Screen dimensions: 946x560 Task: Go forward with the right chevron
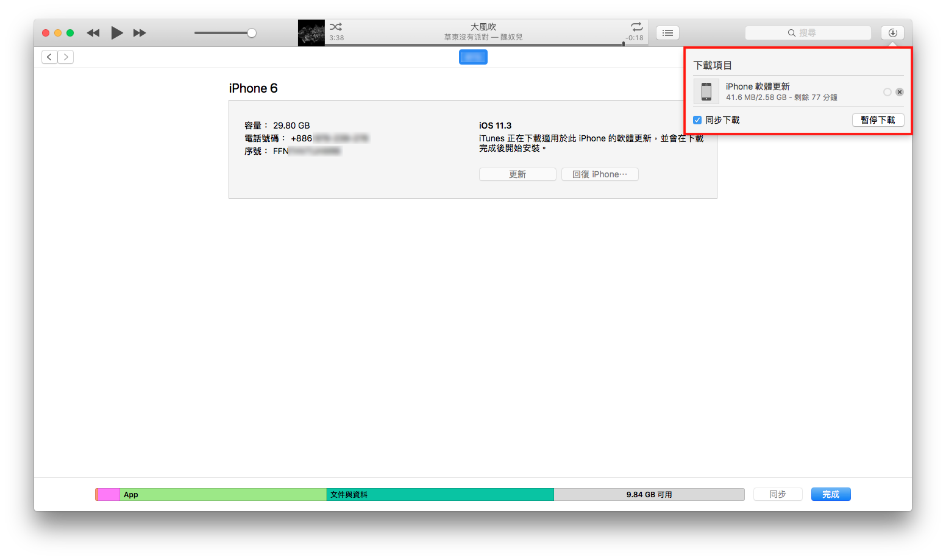click(66, 57)
